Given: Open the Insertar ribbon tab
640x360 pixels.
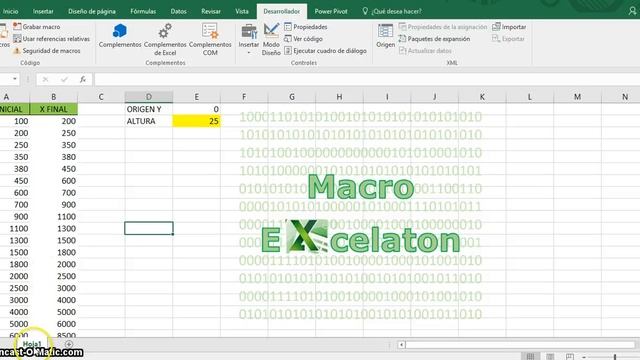Looking at the screenshot, I should coord(43,11).
